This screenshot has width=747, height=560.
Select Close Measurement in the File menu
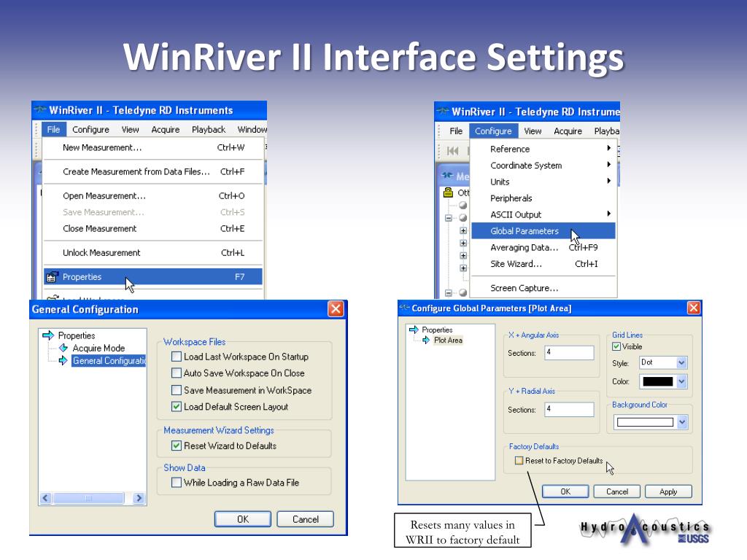[x=153, y=228]
